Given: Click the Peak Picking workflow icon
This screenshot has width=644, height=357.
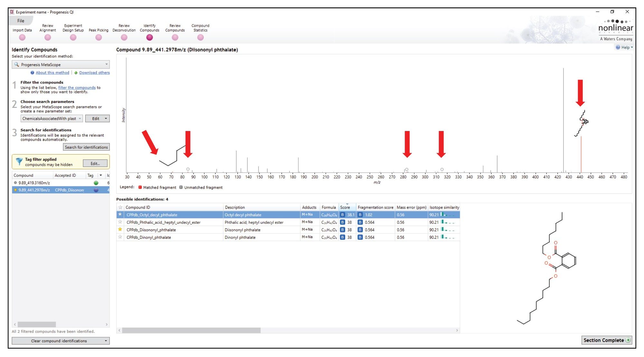Looking at the screenshot, I should click(97, 38).
